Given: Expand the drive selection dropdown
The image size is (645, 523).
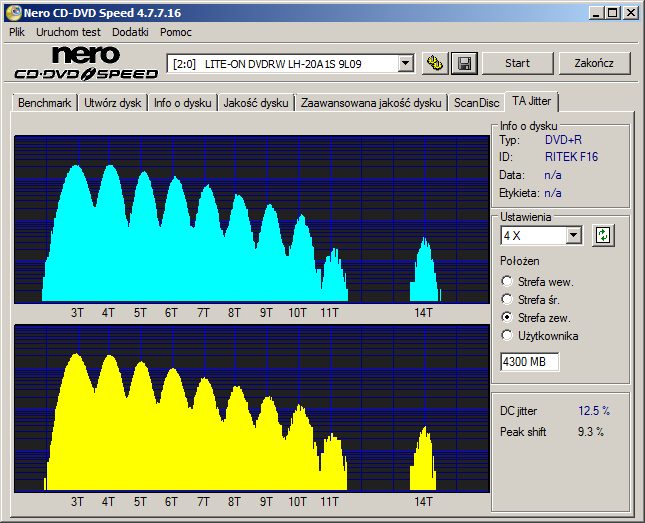Looking at the screenshot, I should pyautogui.click(x=406, y=64).
